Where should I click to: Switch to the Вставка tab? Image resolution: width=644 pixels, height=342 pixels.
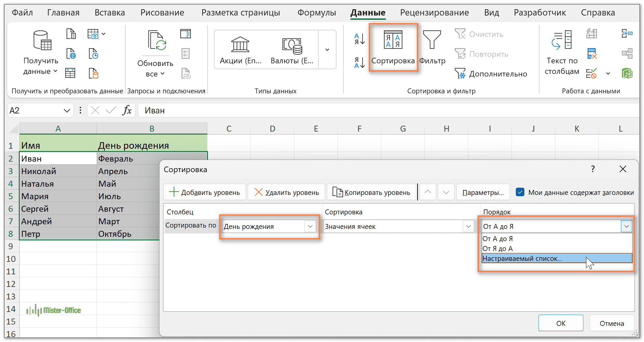pos(110,13)
